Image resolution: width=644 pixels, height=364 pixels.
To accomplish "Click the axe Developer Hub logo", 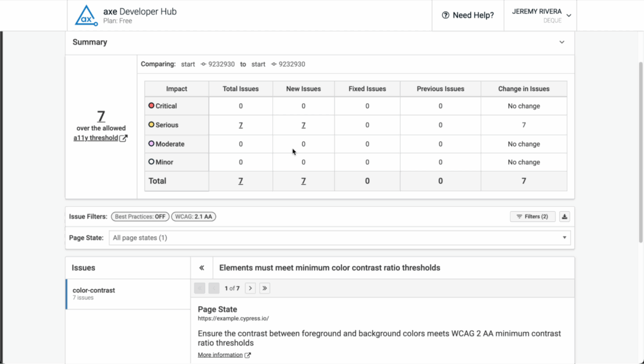I will (x=86, y=14).
